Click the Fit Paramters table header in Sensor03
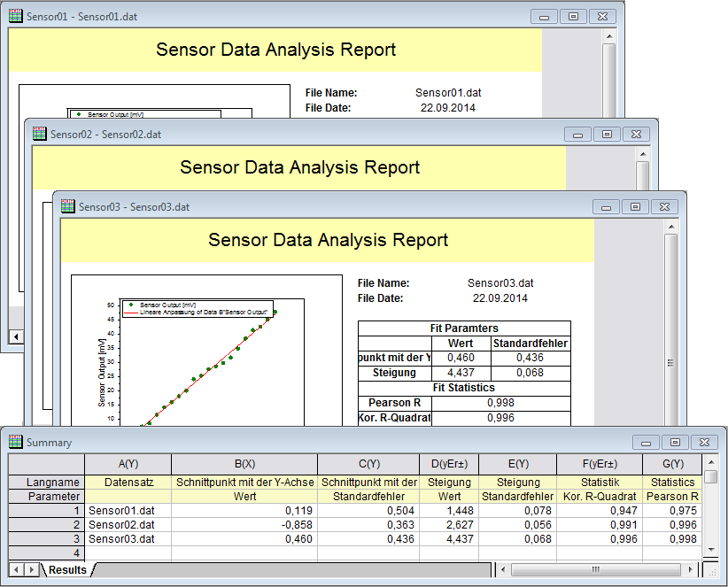 464,328
